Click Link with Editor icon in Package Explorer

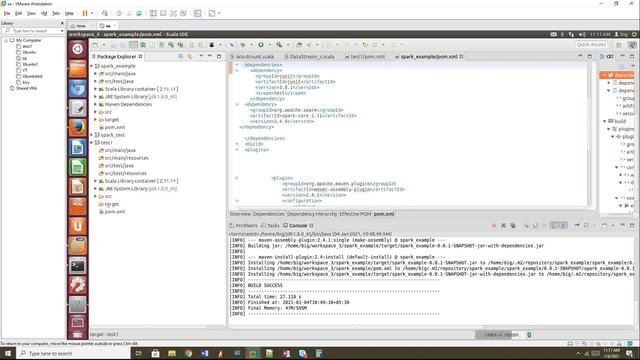click(190, 56)
